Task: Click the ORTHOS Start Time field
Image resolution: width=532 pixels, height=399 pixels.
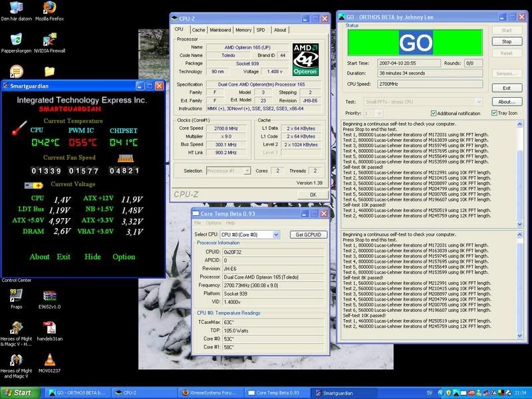Action: coord(409,63)
